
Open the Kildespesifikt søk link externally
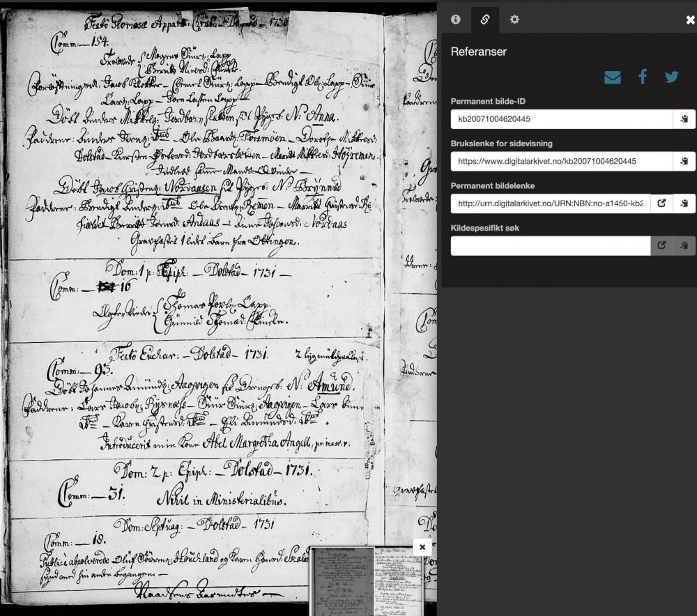(661, 246)
